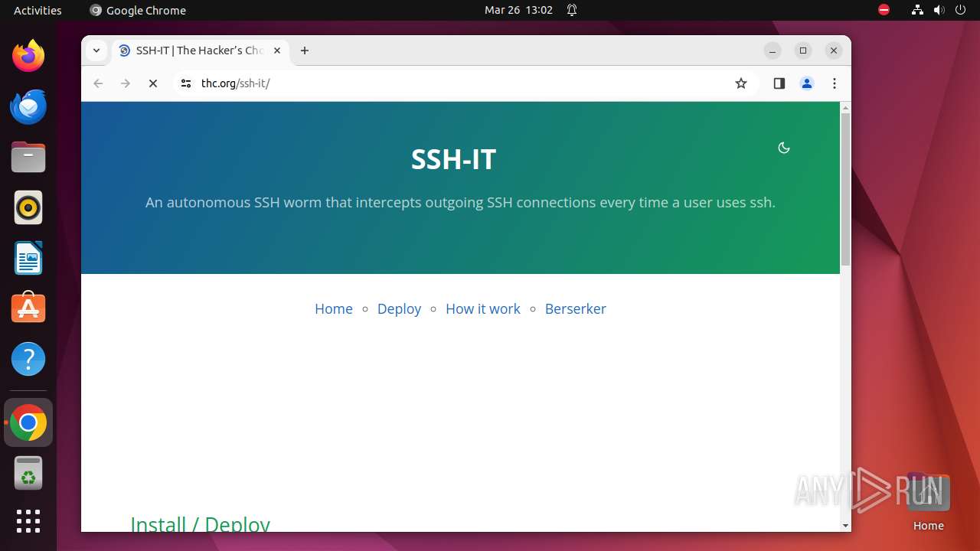The height and width of the screenshot is (551, 980).
Task: Open the power system menu
Action: (x=960, y=10)
